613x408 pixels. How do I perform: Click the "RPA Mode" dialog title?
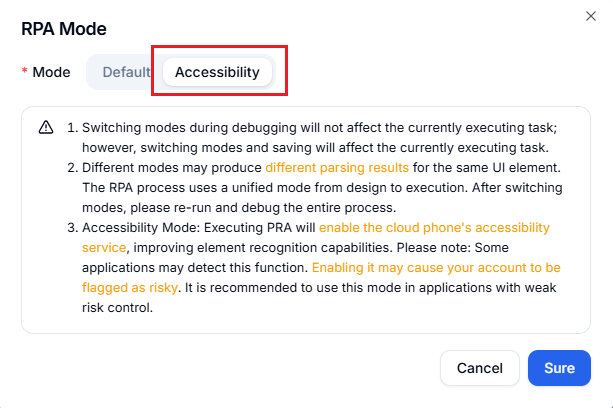(x=64, y=29)
